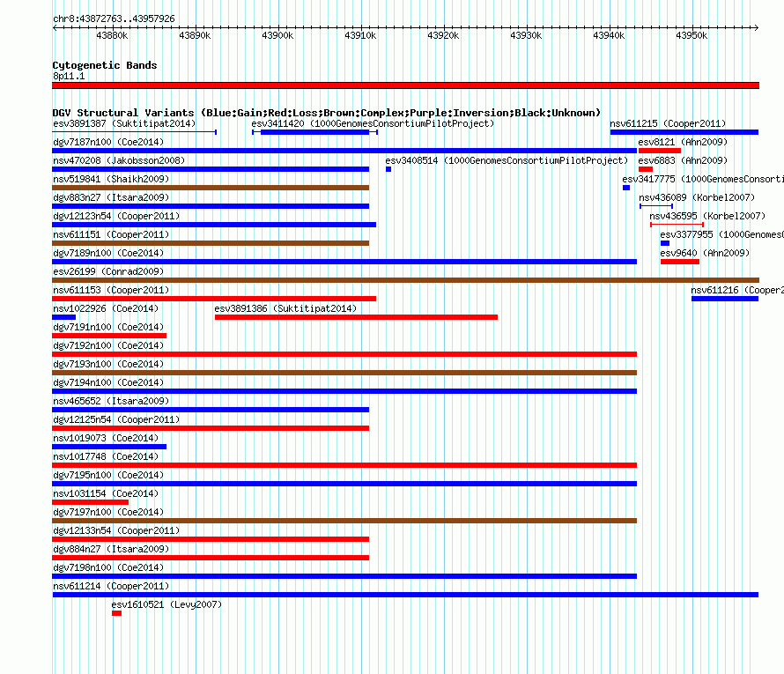
Task: Open esv1610521 (Levy2007) variant
Action: click(x=166, y=604)
